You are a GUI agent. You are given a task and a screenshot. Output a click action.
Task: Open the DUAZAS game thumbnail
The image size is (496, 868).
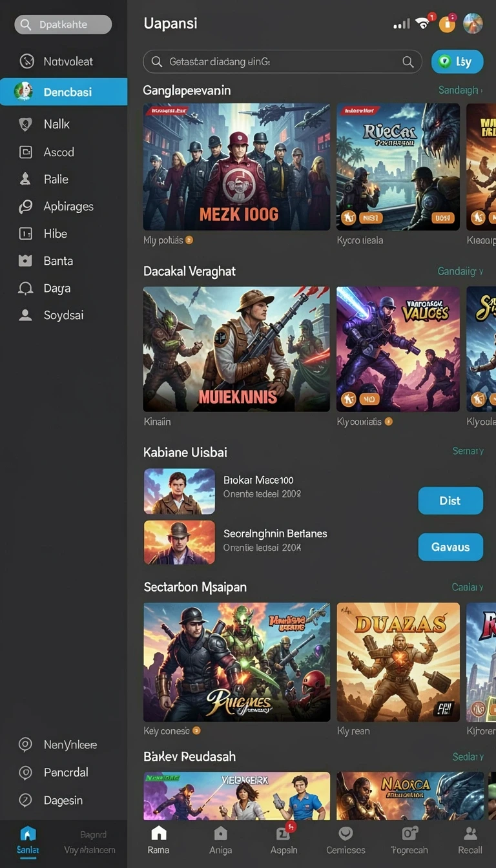[398, 662]
